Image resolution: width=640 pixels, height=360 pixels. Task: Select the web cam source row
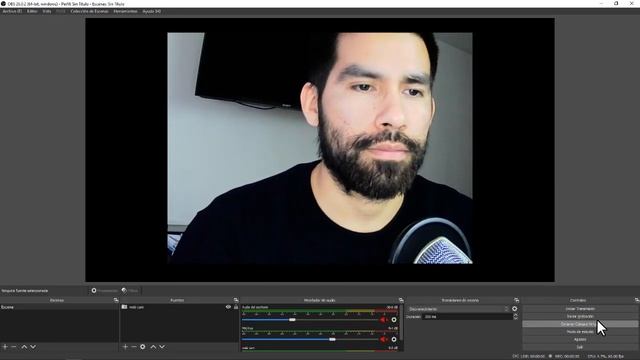point(180,307)
